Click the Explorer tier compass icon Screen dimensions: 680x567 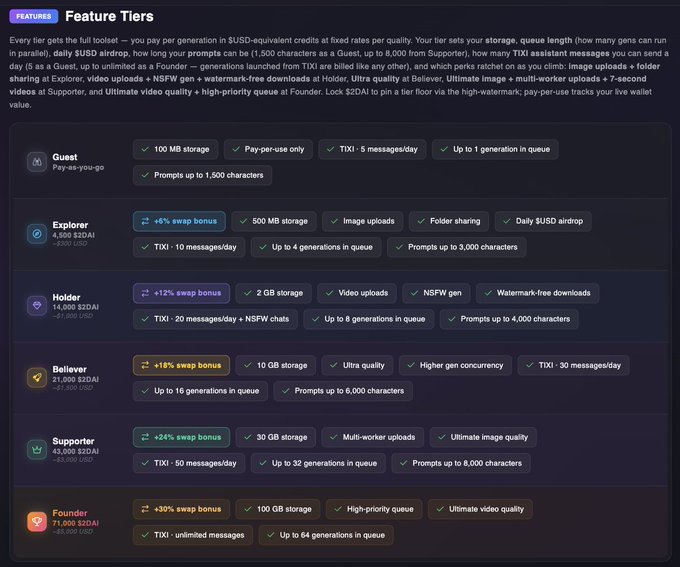pyautogui.click(x=37, y=234)
